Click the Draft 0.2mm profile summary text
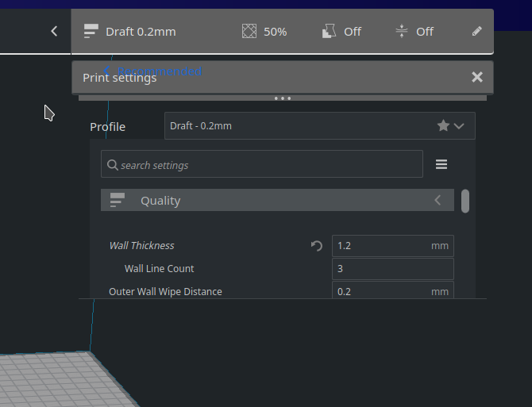 141,32
